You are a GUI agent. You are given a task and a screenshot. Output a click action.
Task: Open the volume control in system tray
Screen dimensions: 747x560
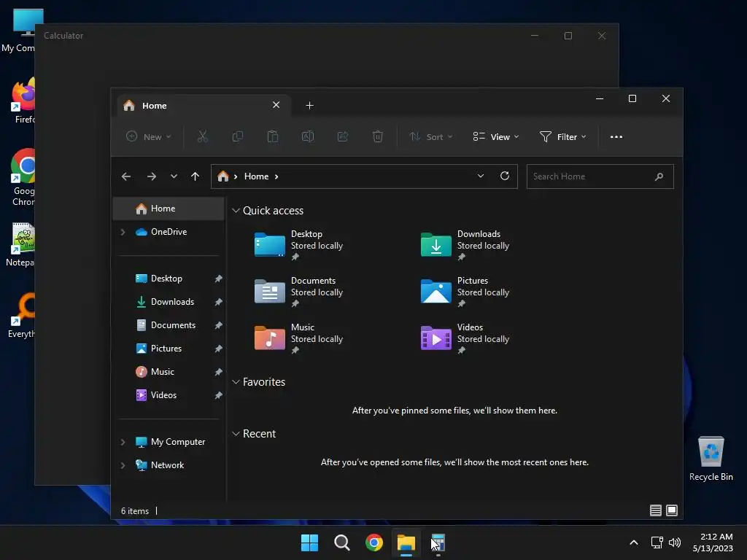(674, 542)
